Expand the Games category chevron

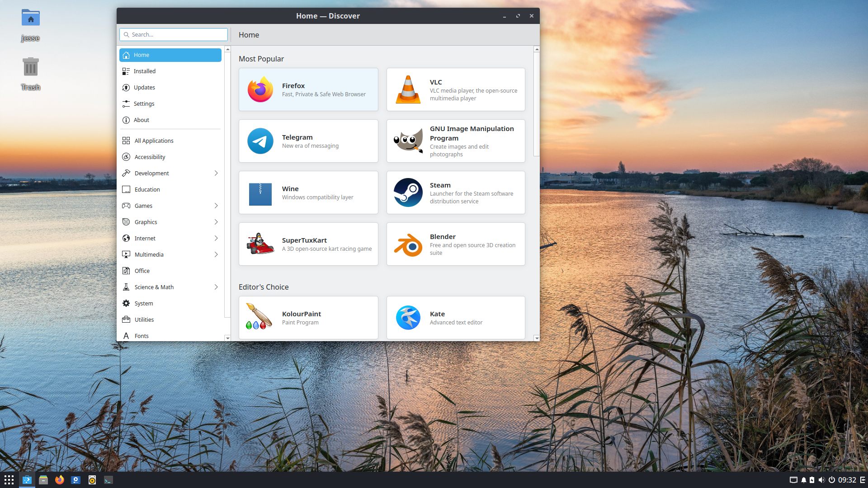pos(216,206)
